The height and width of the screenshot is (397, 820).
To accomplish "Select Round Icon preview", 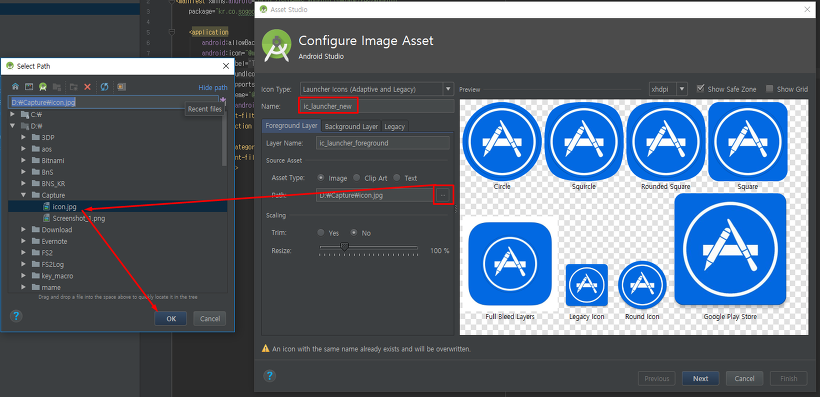I will coord(642,286).
